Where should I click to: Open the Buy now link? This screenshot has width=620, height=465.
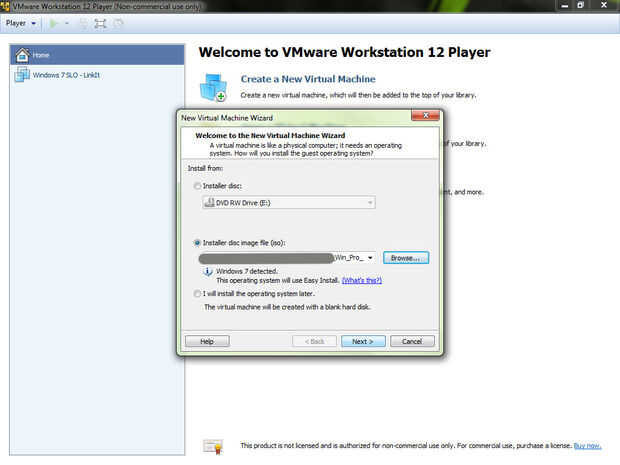[587, 446]
